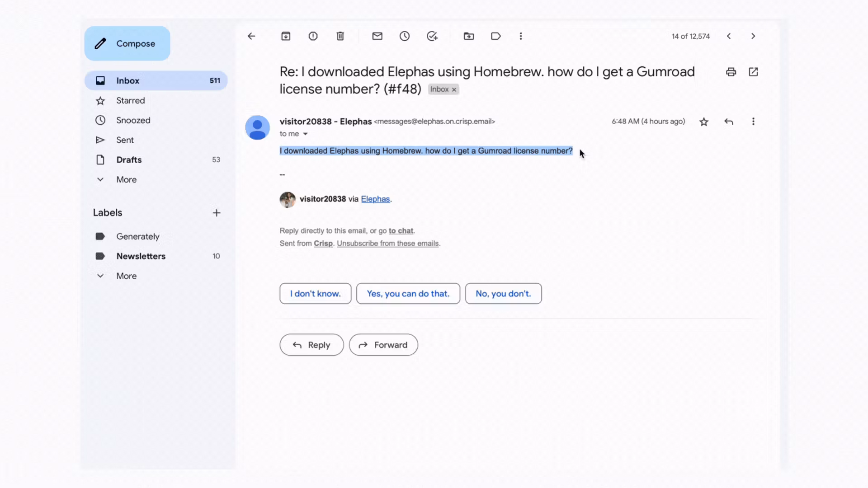The image size is (868, 488).
Task: Follow the 'to chat' link
Action: [x=401, y=231]
